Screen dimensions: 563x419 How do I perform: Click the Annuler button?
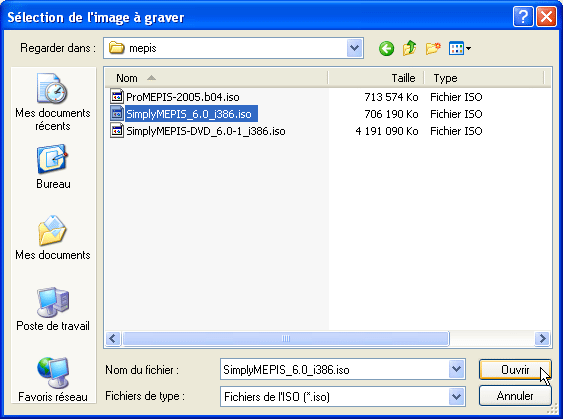515,396
